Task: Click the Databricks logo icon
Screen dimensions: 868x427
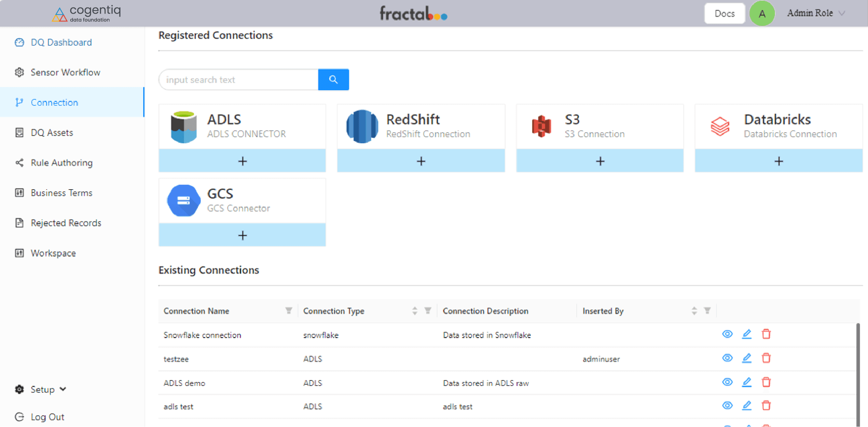Action: [720, 127]
